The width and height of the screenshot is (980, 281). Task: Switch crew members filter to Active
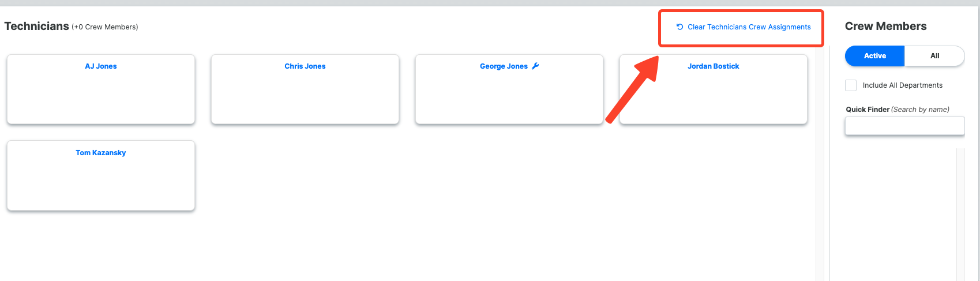pyautogui.click(x=874, y=56)
